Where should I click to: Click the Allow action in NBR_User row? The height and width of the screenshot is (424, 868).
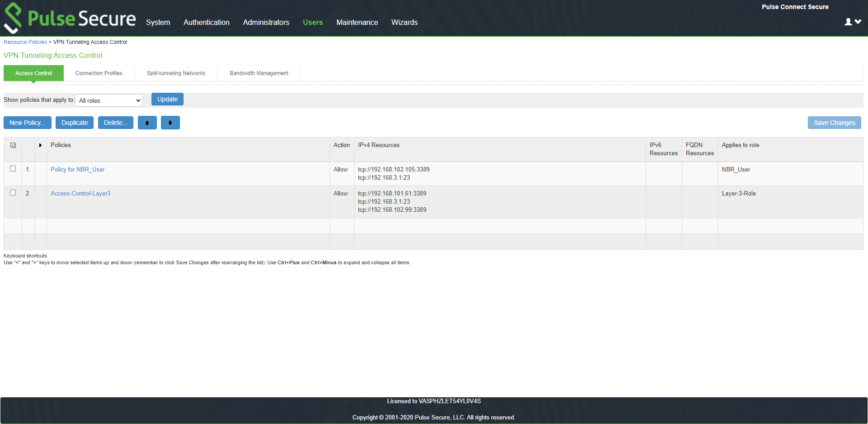(x=340, y=169)
